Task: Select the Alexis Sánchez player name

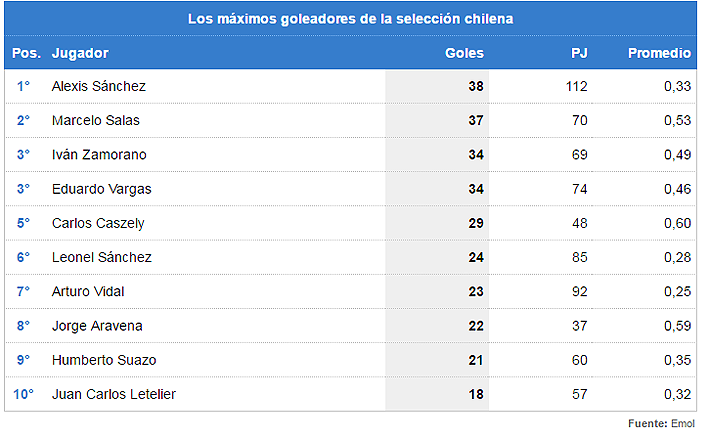Action: pyautogui.click(x=99, y=86)
